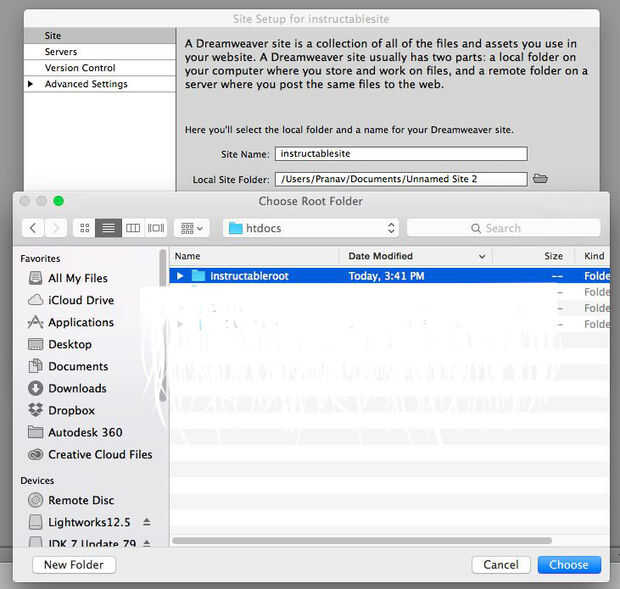Open Downloads in sidebar

coord(67,389)
